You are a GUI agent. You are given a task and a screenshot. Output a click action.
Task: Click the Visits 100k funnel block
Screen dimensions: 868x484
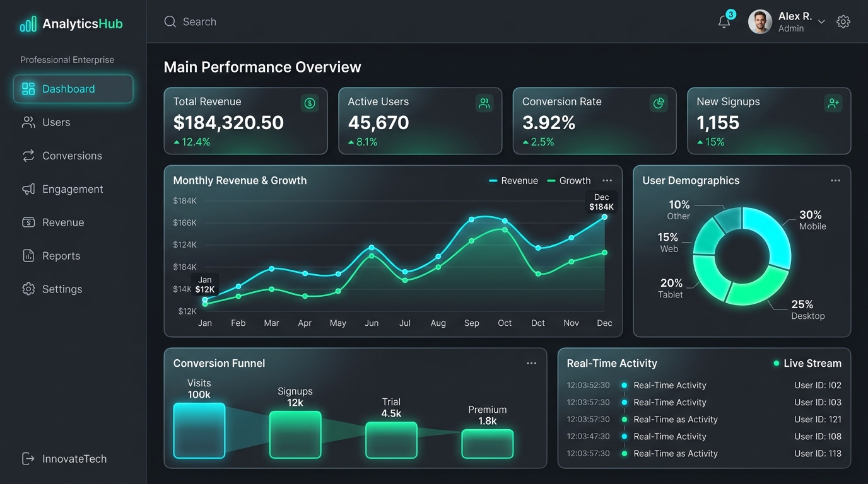[199, 430]
